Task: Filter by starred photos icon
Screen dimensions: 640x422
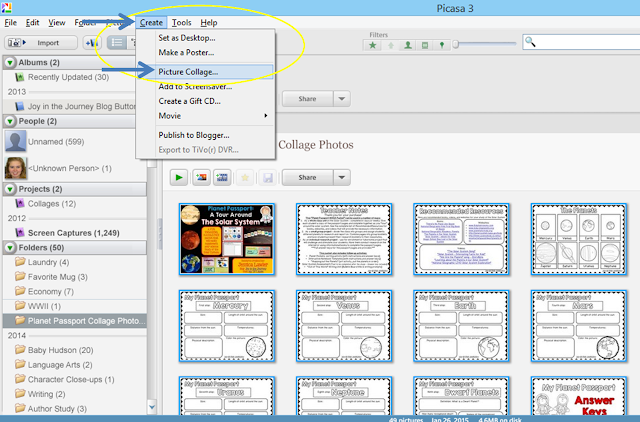Action: click(372, 45)
